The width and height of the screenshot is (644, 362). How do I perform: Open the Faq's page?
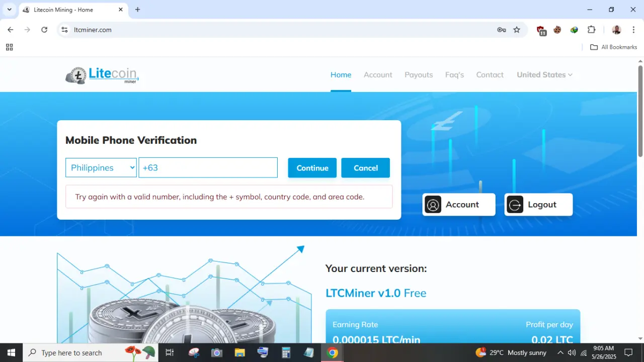454,74
